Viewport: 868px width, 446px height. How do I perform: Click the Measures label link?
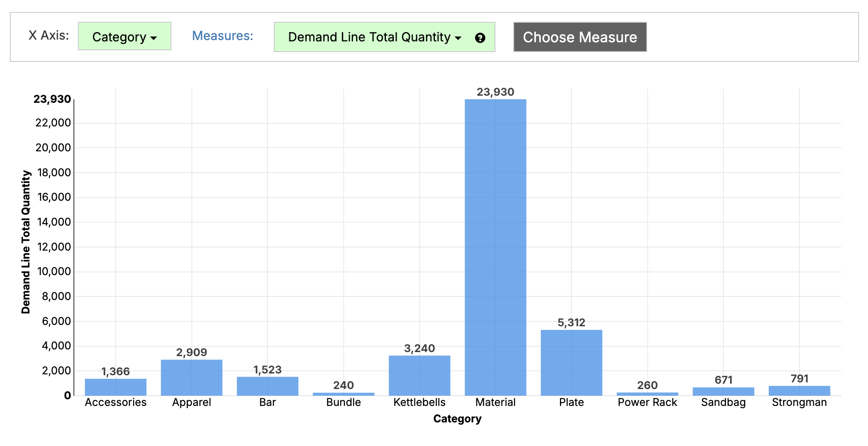(222, 36)
